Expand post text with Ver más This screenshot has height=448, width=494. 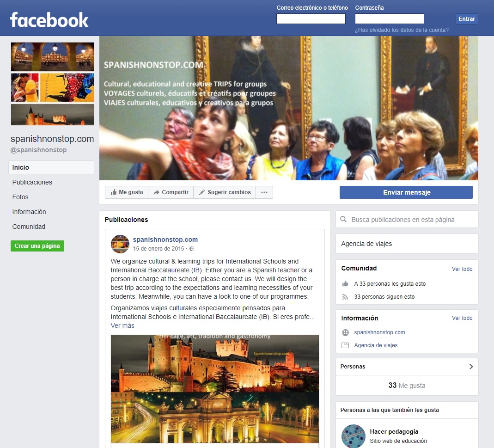tap(122, 325)
